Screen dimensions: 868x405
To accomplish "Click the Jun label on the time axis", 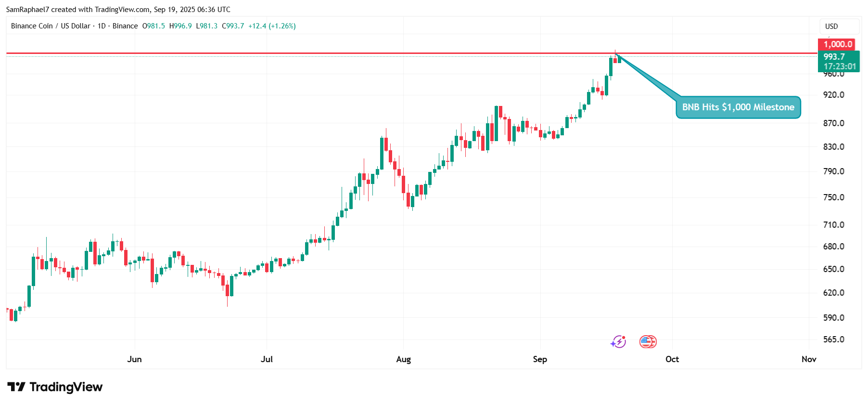I will click(134, 359).
